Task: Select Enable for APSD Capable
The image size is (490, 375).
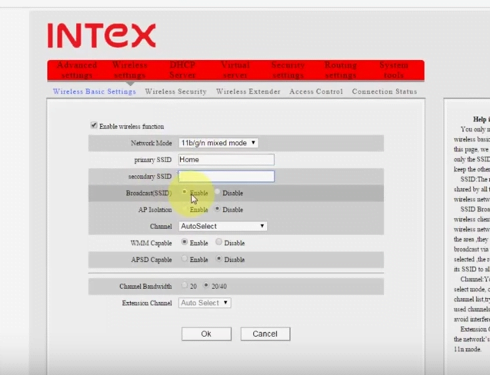Action: point(184,259)
